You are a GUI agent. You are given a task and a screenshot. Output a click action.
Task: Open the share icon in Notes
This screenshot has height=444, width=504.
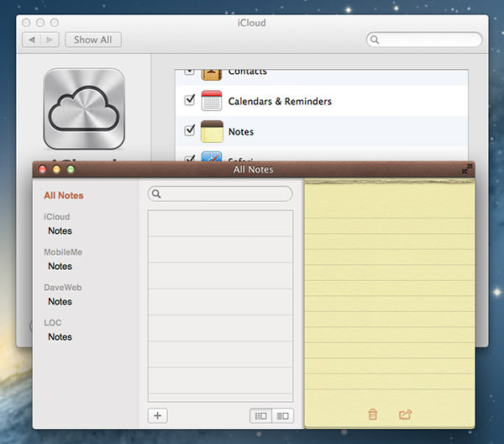(x=405, y=414)
